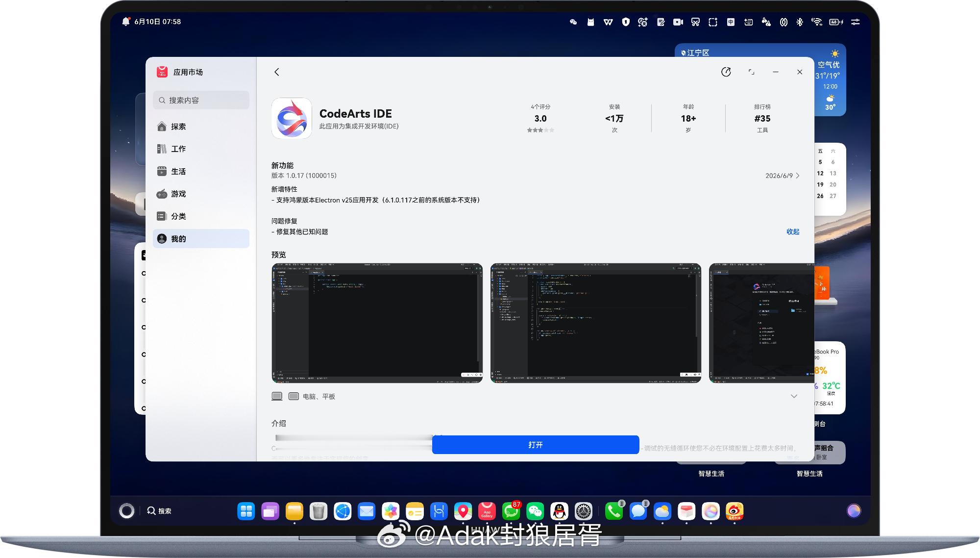The image size is (980, 558).
Task: Launch QQ penguin from dock
Action: 559,511
